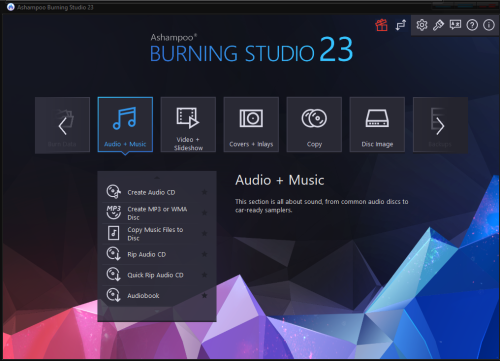The width and height of the screenshot is (500, 361).
Task: Choose Copy Music Files to Disc
Action: 157,234
